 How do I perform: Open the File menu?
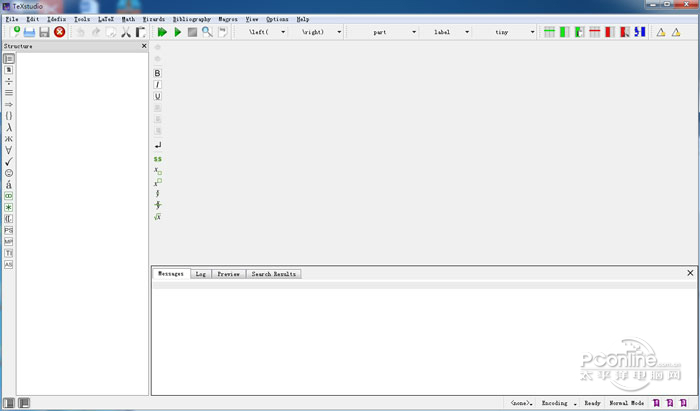12,19
